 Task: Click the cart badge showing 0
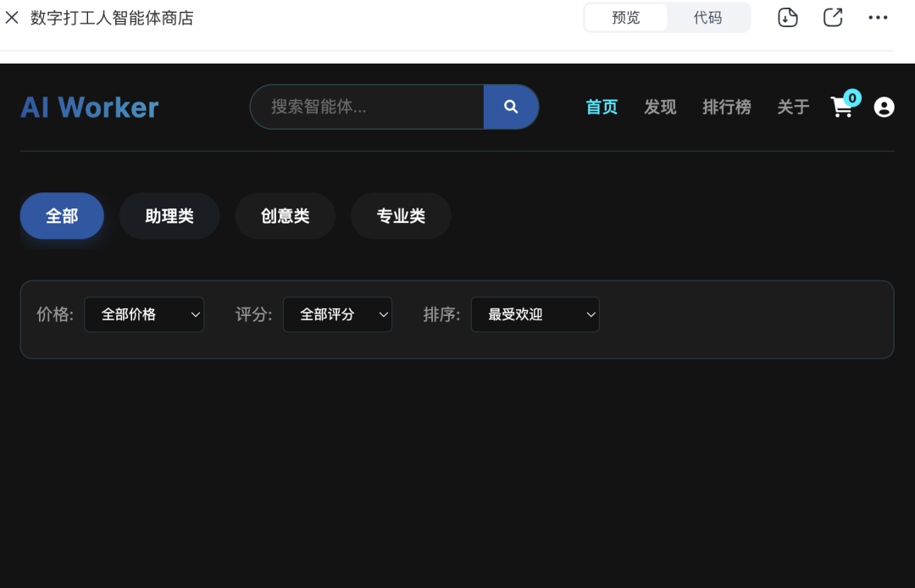point(852,98)
